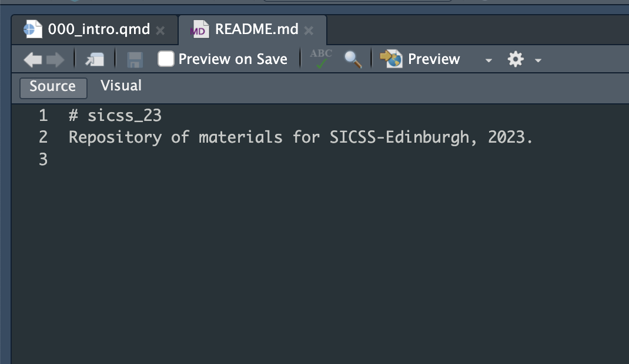Enable Preview on Save checkbox
Viewport: 629px width, 364px height.
click(x=166, y=59)
